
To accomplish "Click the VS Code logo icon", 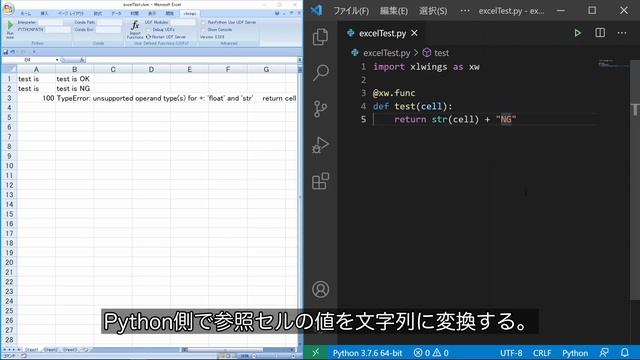I will pyautogui.click(x=316, y=10).
